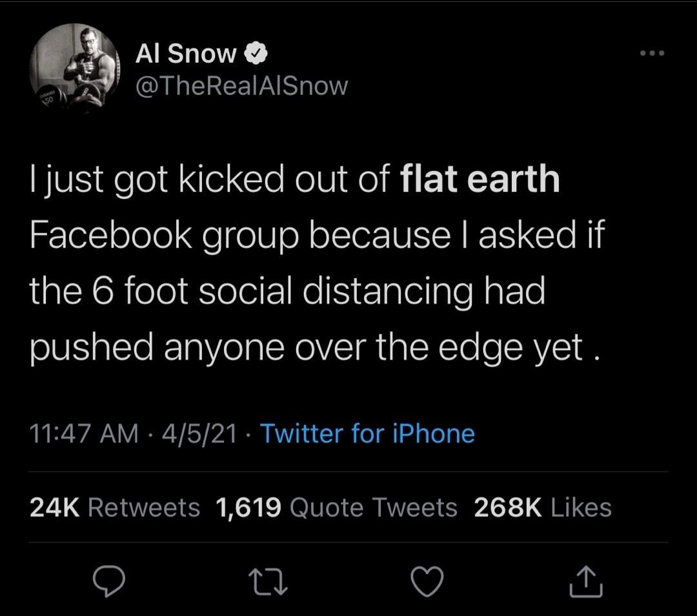Open Al Snow's profile picture
697x616 pixels.
pos(76,67)
